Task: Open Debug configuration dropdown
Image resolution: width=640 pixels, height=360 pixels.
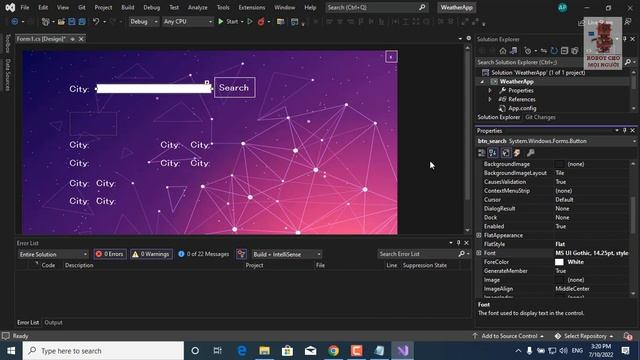Action: pyautogui.click(x=144, y=22)
